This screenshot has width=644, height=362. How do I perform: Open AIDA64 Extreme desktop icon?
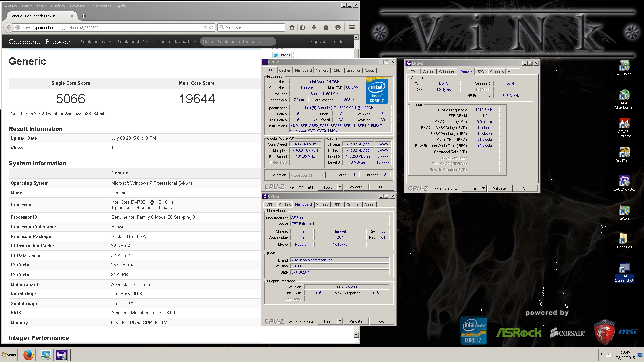pos(624,128)
